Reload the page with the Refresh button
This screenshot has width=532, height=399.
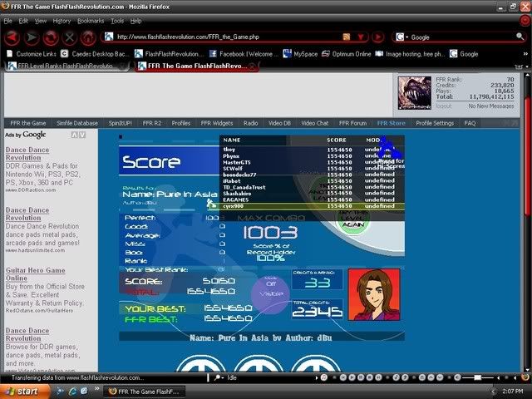pos(51,37)
